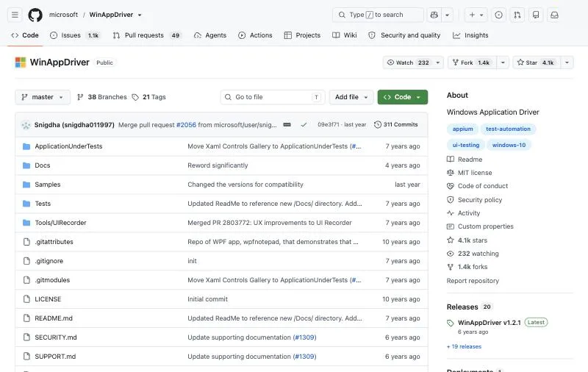The height and width of the screenshot is (372, 588).
Task: Open pull requests icon in header
Action: pyautogui.click(x=517, y=15)
